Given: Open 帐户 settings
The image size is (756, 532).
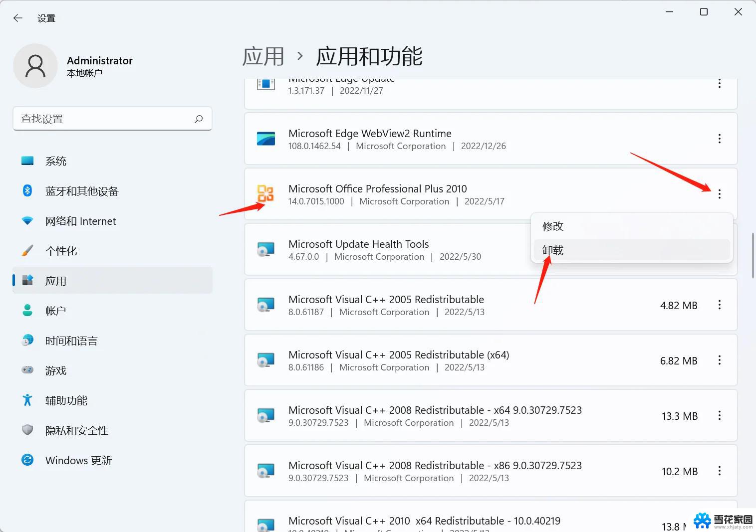Looking at the screenshot, I should (x=112, y=311).
